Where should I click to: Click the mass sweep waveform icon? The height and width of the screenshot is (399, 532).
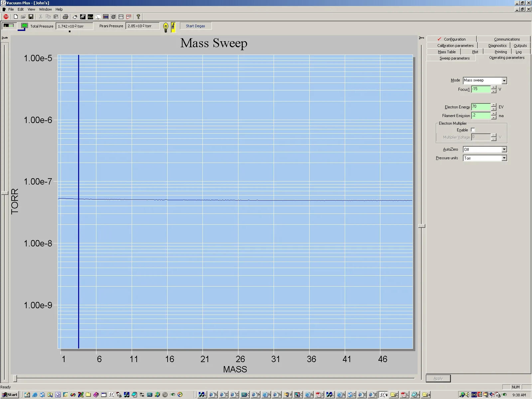tap(90, 17)
